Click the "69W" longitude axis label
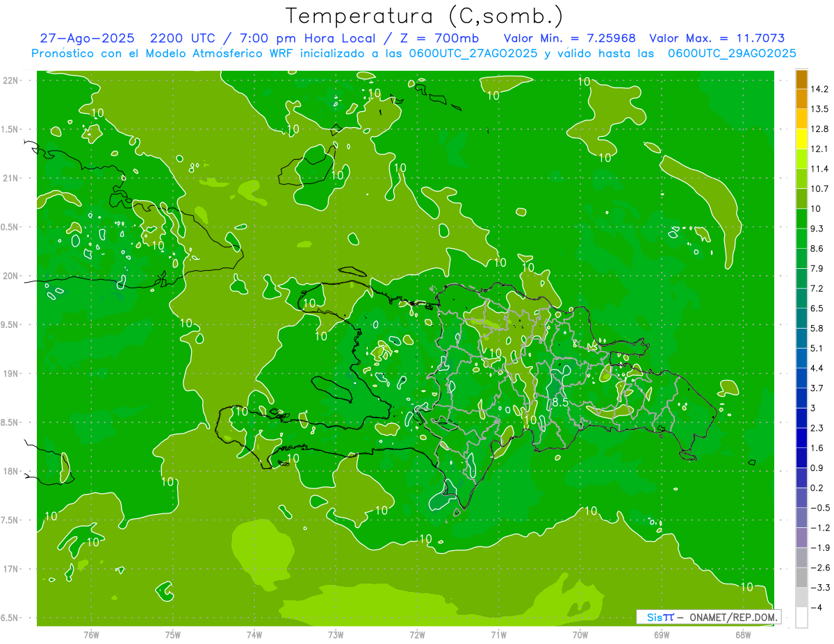This screenshot has width=834, height=644. [662, 634]
